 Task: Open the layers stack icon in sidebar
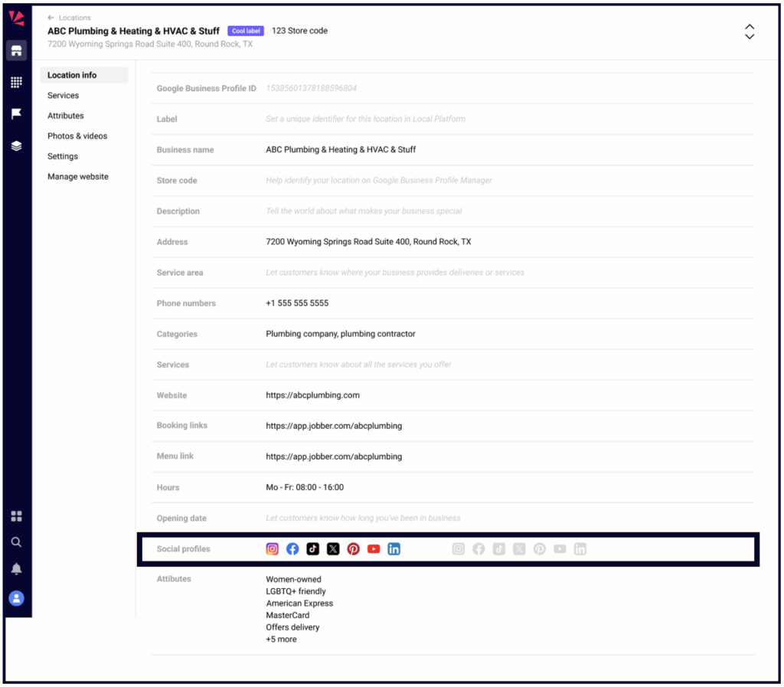coord(16,146)
